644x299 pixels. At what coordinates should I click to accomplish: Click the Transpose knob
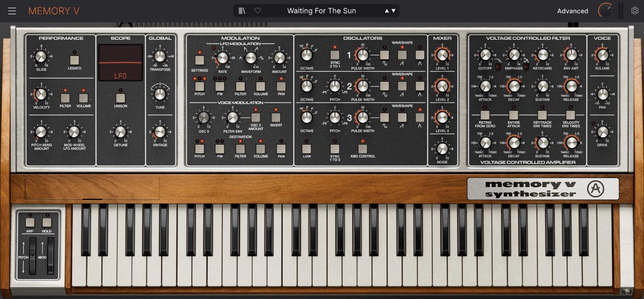click(160, 56)
